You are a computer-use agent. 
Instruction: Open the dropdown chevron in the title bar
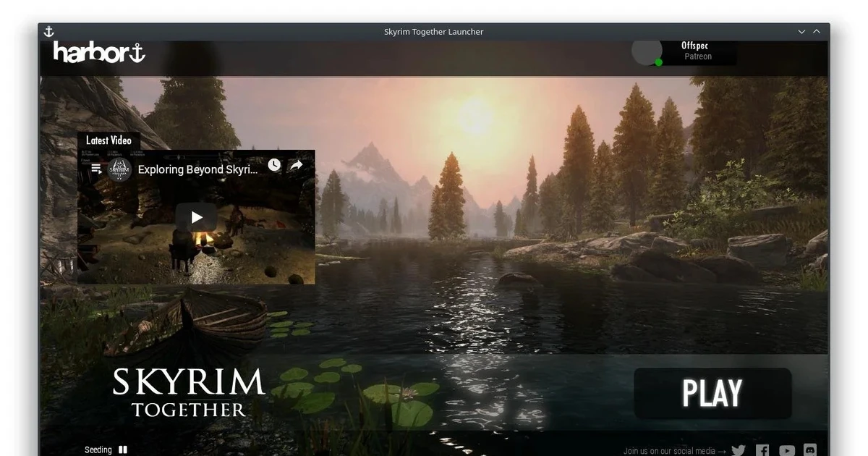pos(801,31)
